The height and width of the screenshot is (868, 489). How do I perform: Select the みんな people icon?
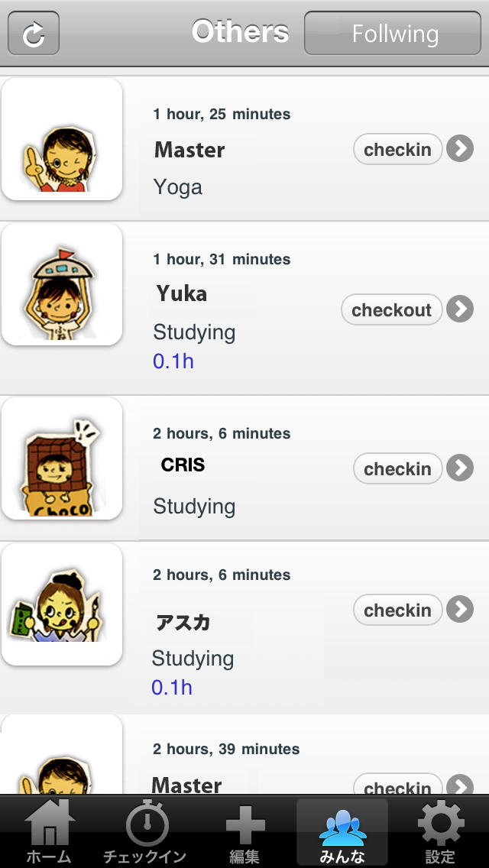[342, 832]
